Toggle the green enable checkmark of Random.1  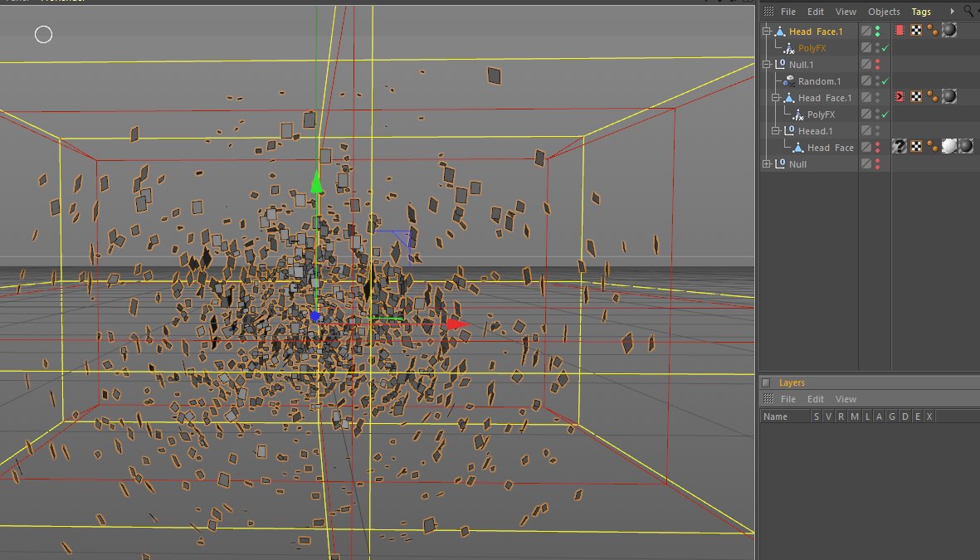click(x=885, y=81)
